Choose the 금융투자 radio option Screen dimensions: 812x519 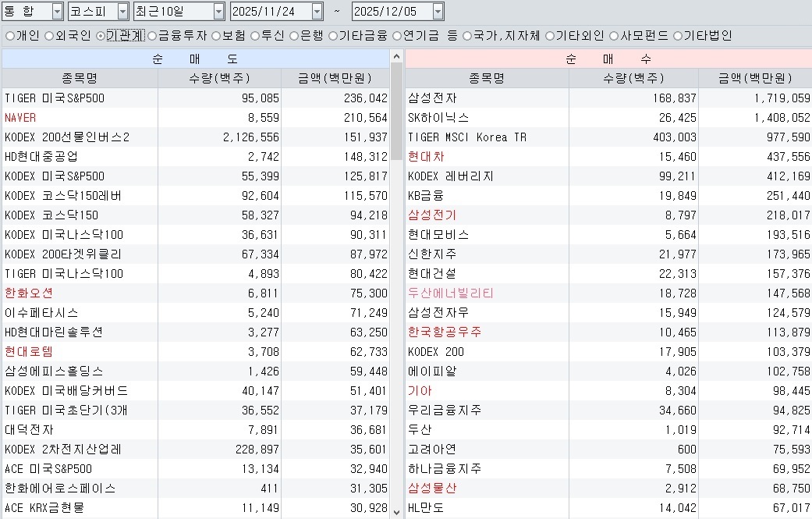click(x=152, y=36)
